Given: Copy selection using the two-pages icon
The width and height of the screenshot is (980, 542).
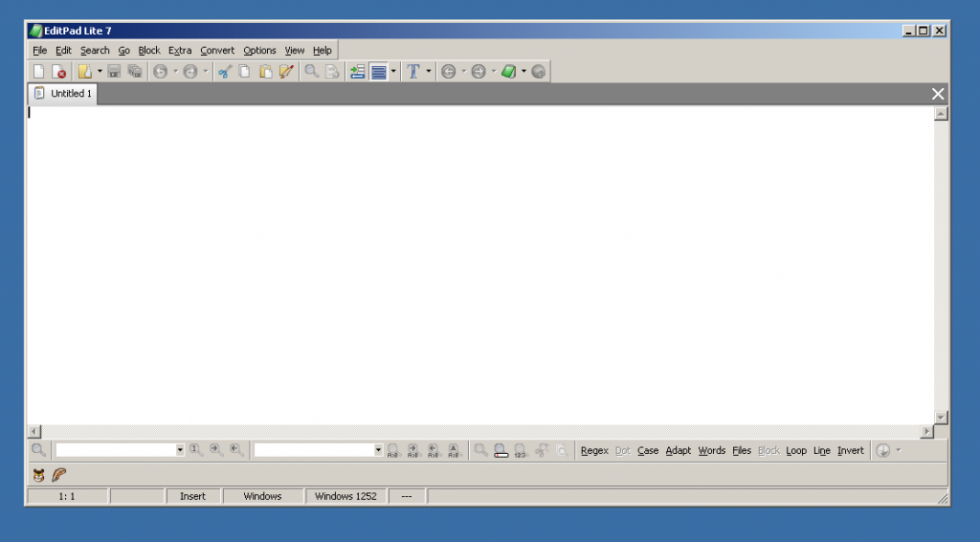Looking at the screenshot, I should pyautogui.click(x=244, y=72).
